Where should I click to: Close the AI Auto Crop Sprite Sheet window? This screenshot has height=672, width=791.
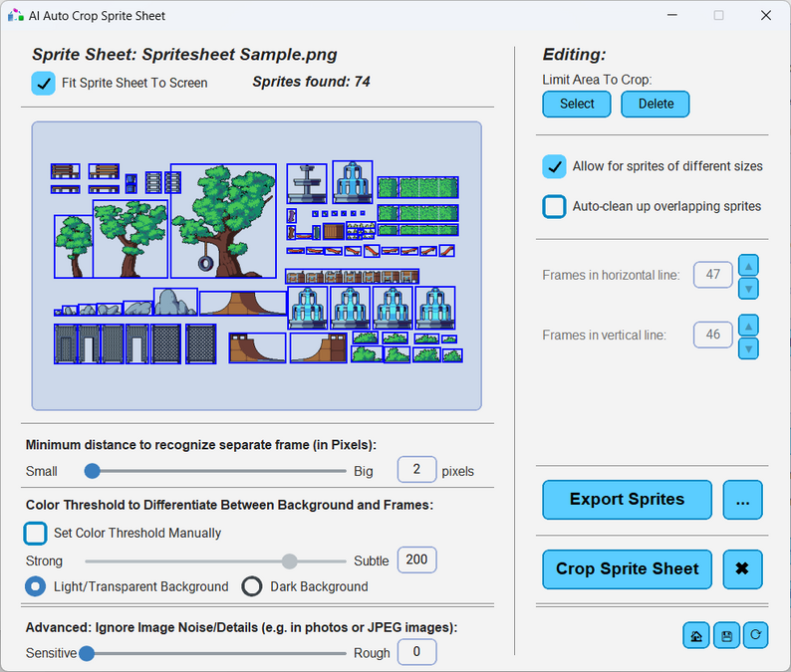pyautogui.click(x=766, y=16)
